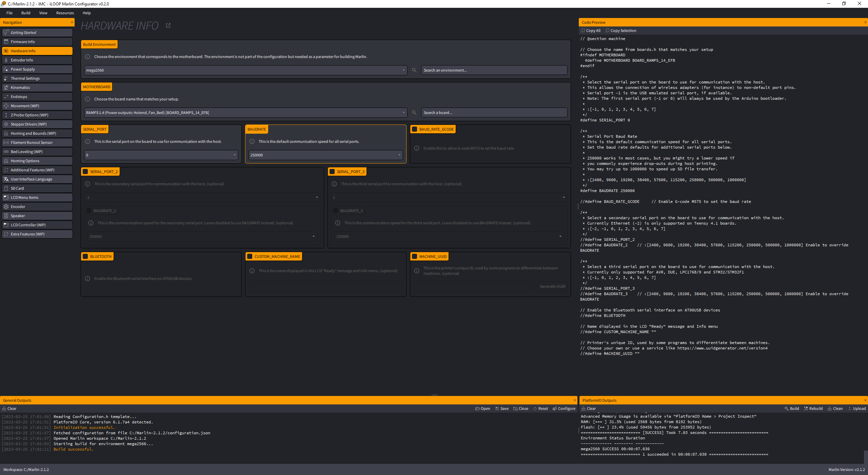Select Hardware Info navigation item
Screen dimensions: 868x475
click(x=37, y=51)
